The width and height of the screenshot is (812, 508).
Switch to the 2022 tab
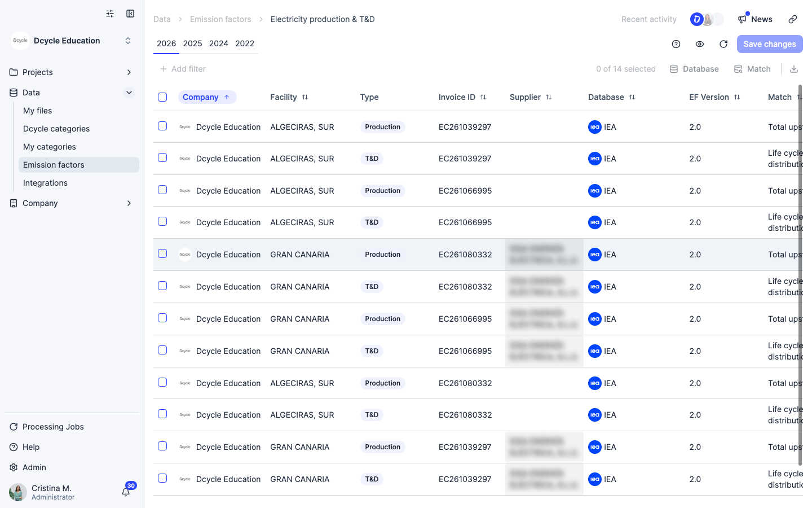[x=245, y=43]
